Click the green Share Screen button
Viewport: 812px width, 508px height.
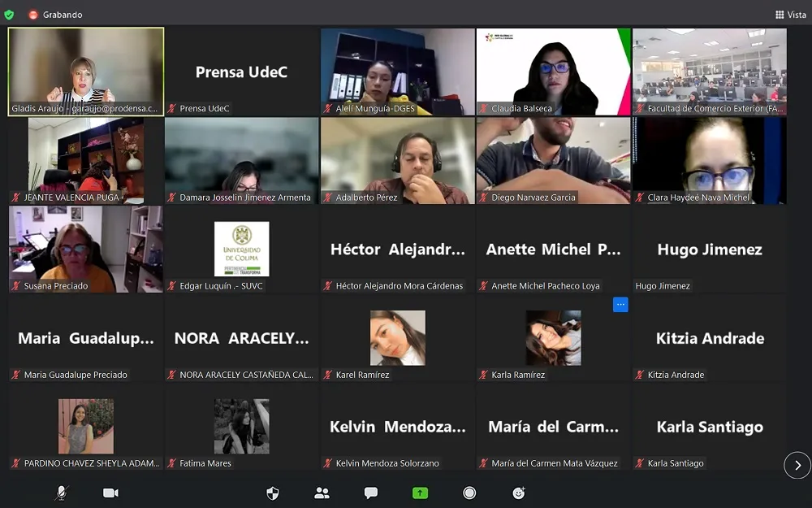click(x=420, y=493)
